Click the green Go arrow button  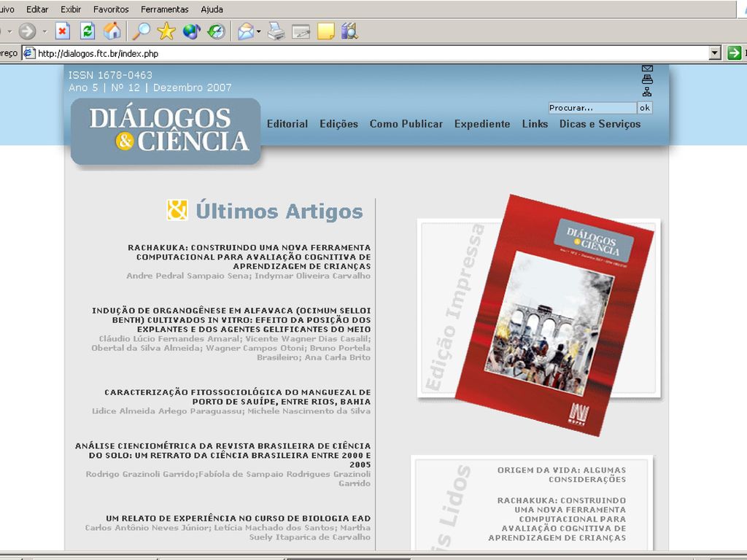click(734, 52)
